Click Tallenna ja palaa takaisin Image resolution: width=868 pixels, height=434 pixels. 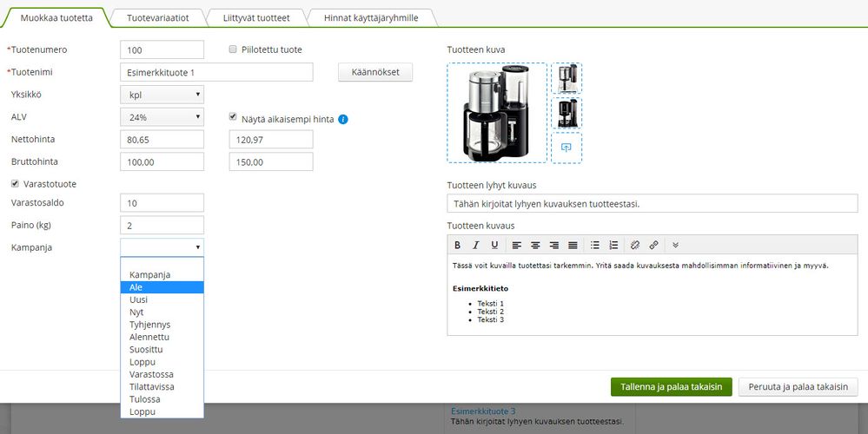[x=672, y=387]
